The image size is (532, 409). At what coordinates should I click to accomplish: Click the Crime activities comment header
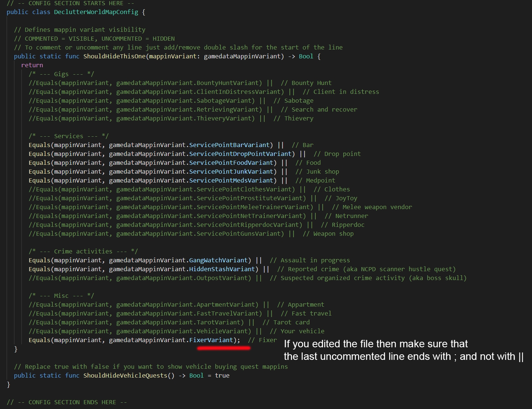[83, 251]
